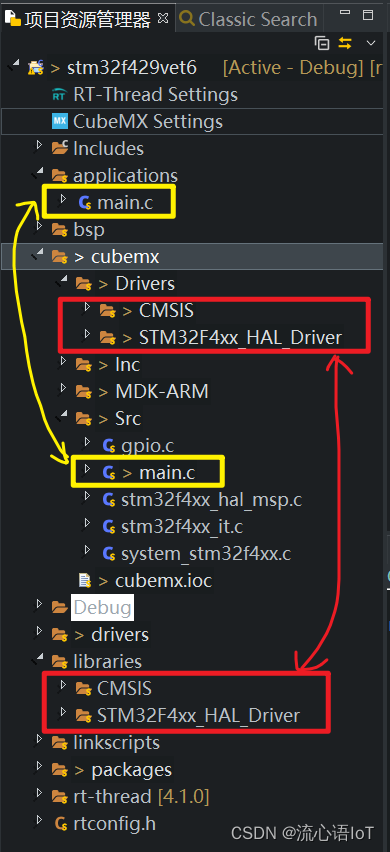
Task: Click the stm32f4xx_hal_msp.c file icon
Action: 109,500
